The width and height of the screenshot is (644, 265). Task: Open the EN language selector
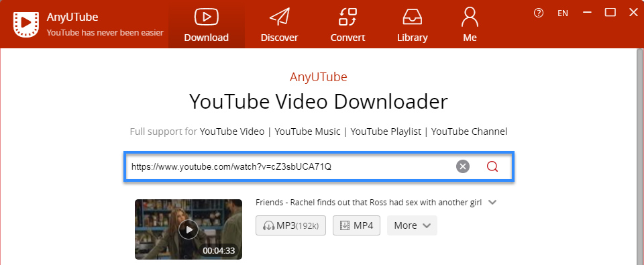563,13
